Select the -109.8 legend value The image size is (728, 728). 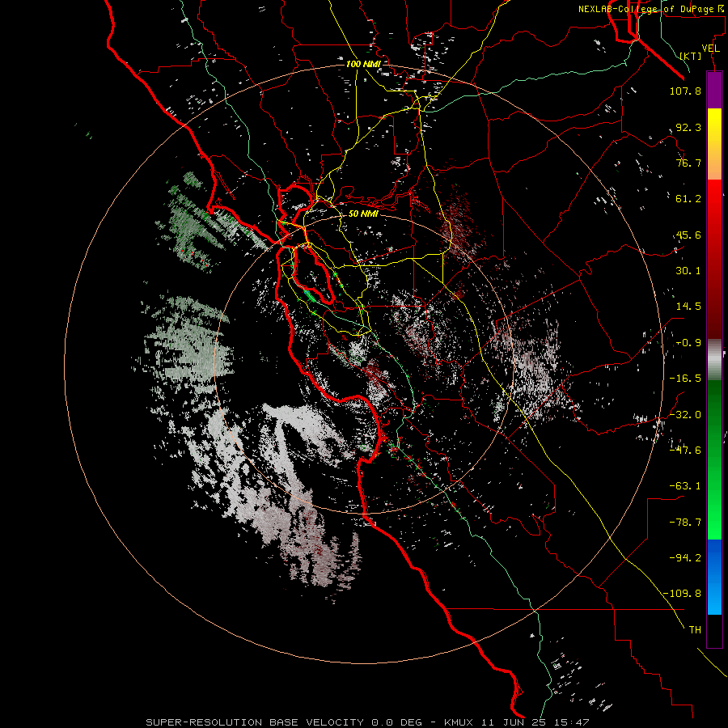tap(683, 594)
